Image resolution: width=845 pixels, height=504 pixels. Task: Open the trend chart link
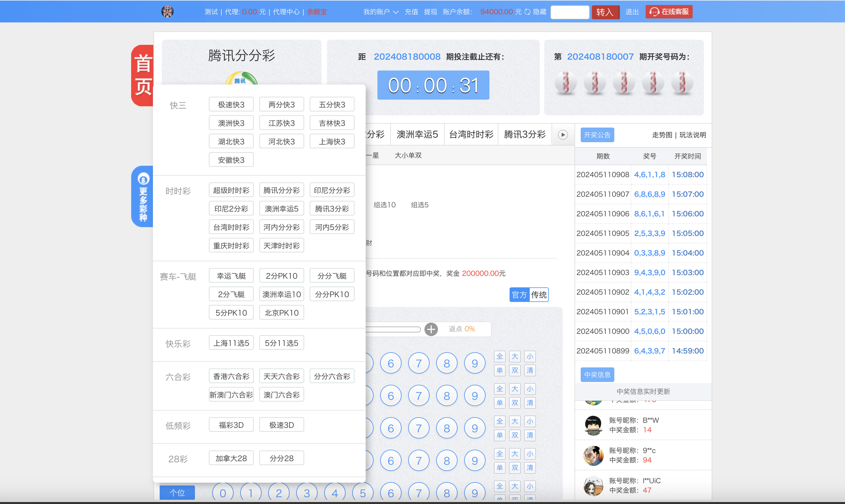tap(662, 135)
